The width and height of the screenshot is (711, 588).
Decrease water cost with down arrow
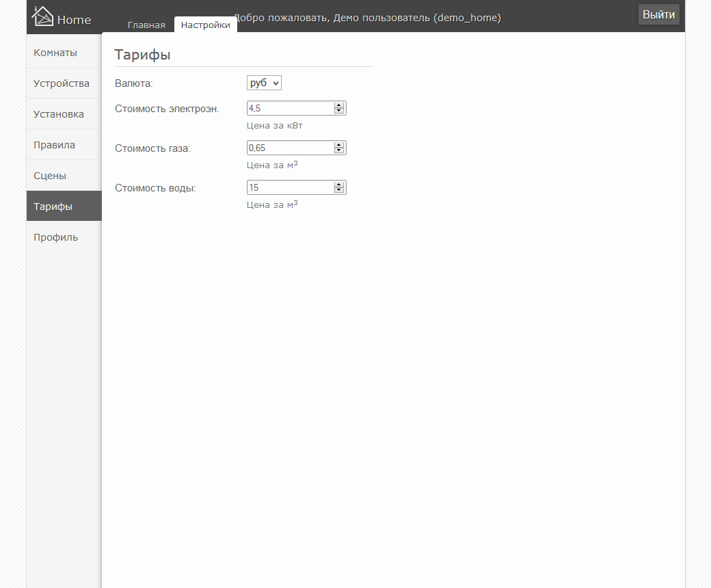click(338, 190)
